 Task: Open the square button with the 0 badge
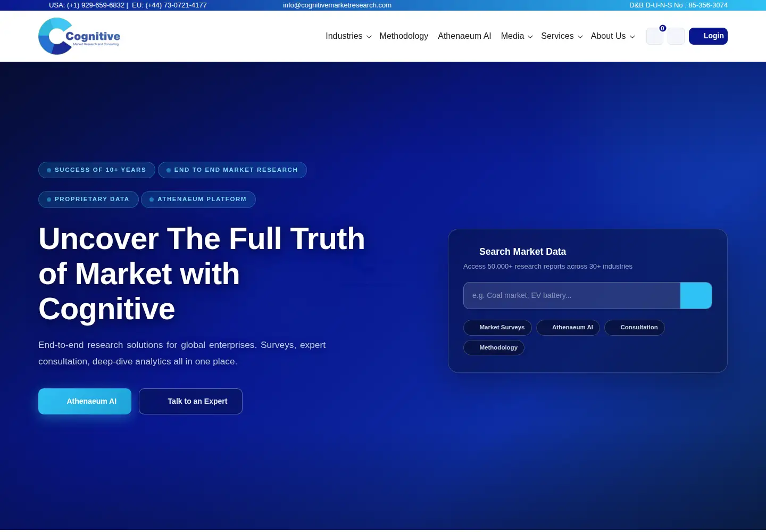(655, 36)
